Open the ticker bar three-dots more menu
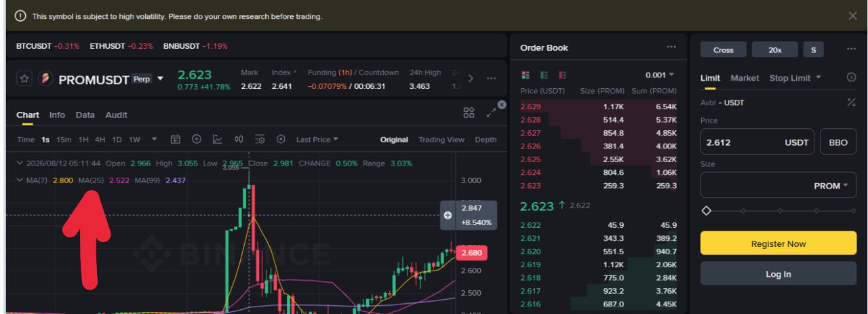 tap(492, 78)
